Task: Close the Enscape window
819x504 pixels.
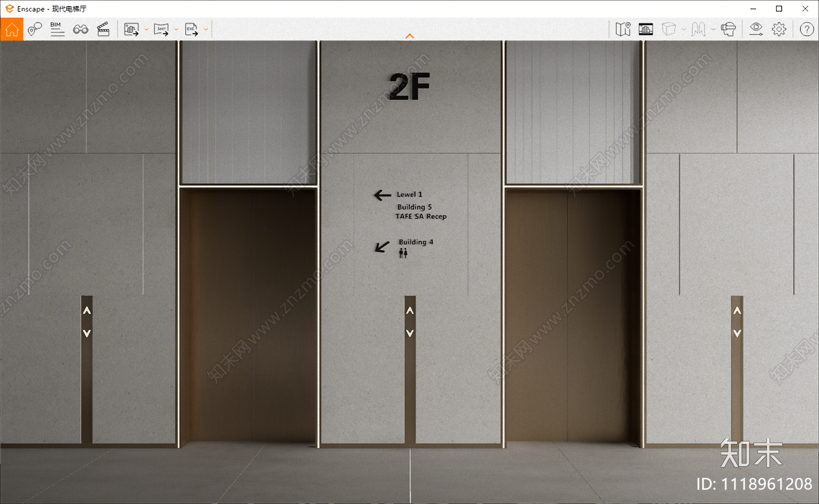Action: 805,9
